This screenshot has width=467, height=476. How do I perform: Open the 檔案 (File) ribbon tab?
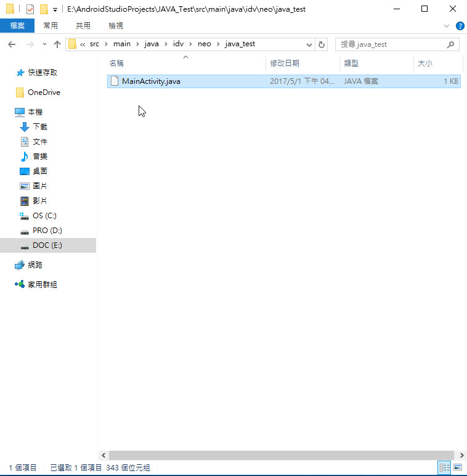pyautogui.click(x=17, y=25)
